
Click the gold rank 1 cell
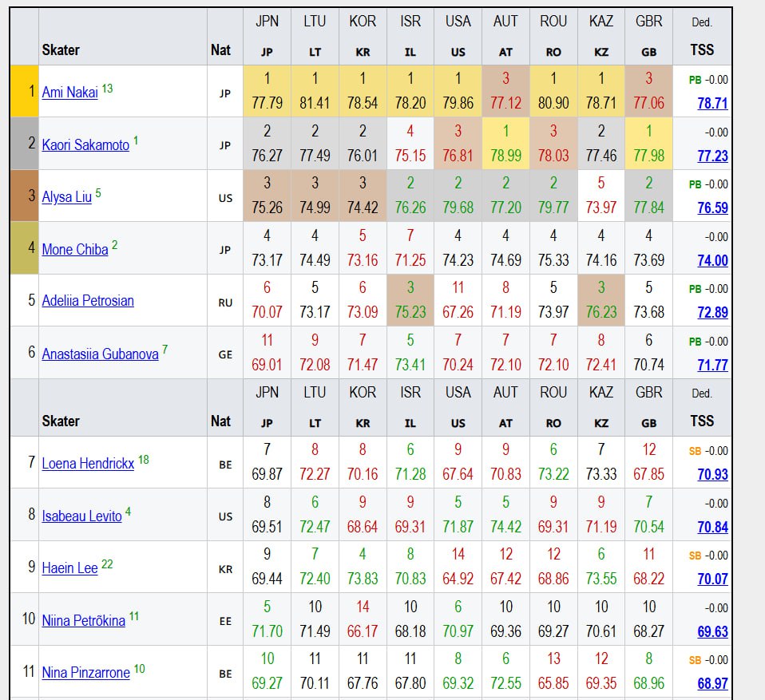click(24, 91)
